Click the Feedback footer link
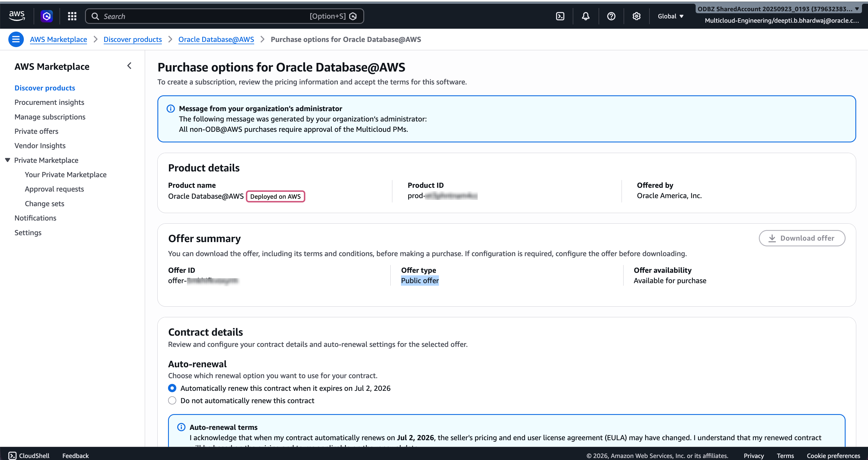This screenshot has width=868, height=460. (x=76, y=455)
